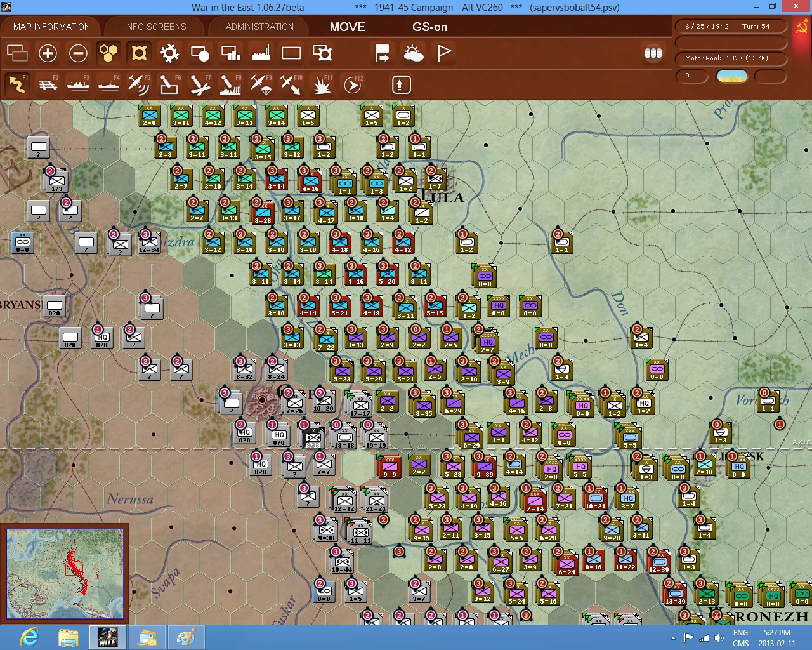Select the 19=19 German unit counter

click(376, 437)
